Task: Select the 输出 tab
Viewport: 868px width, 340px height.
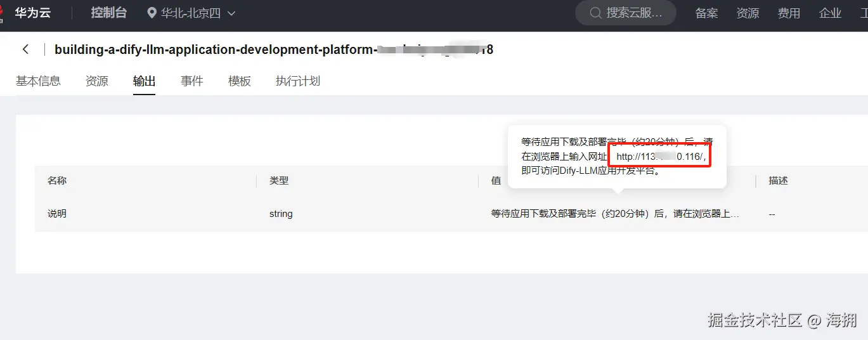Action: 145,81
